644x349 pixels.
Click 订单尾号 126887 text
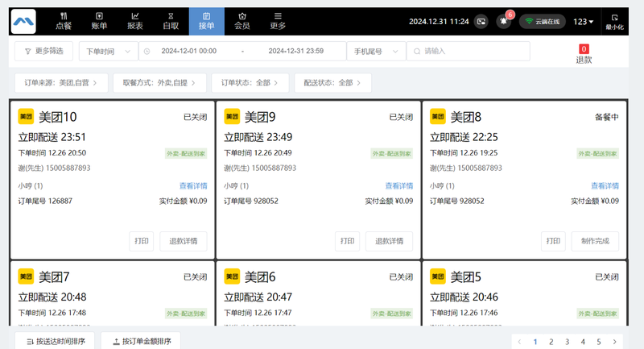point(45,201)
